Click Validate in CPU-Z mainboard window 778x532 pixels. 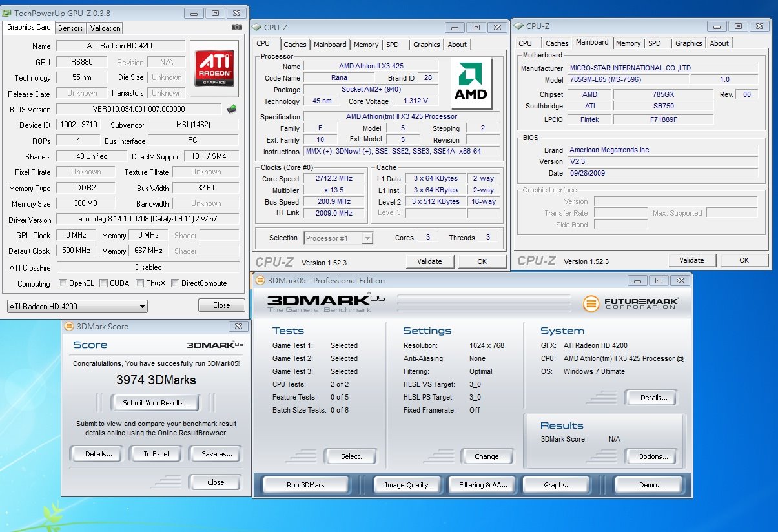691,260
